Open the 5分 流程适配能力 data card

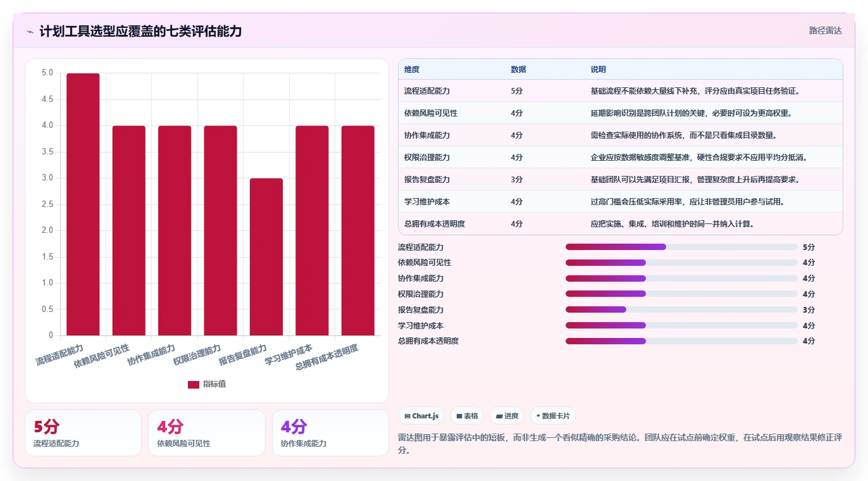83,433
